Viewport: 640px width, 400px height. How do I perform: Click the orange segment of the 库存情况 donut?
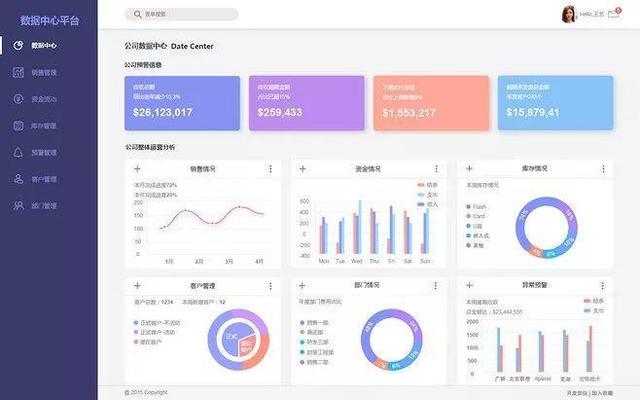[x=536, y=251]
